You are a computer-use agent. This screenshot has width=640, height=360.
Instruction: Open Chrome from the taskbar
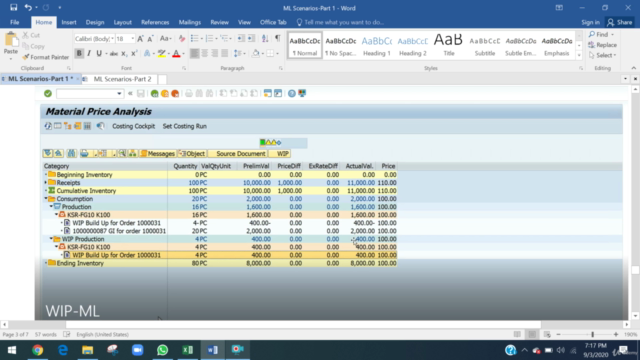(x=38, y=350)
